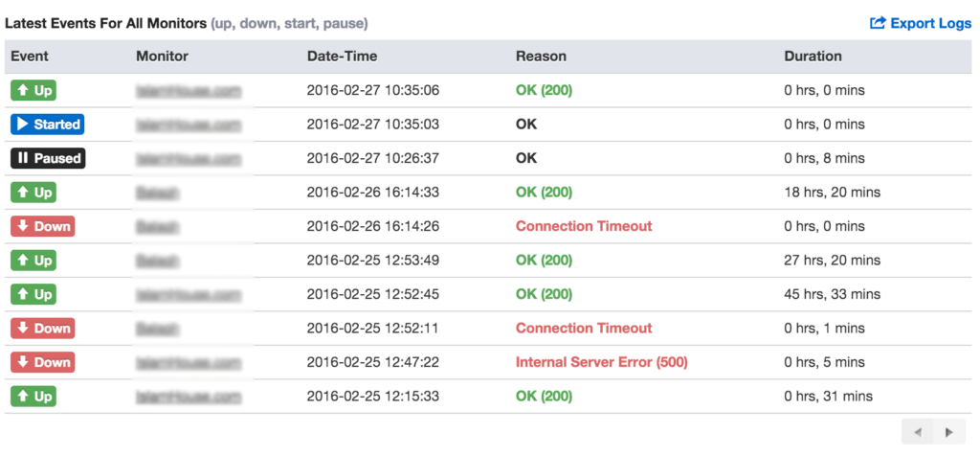This screenshot has height=456, width=980.
Task: Click the Duration column header
Action: (x=813, y=57)
